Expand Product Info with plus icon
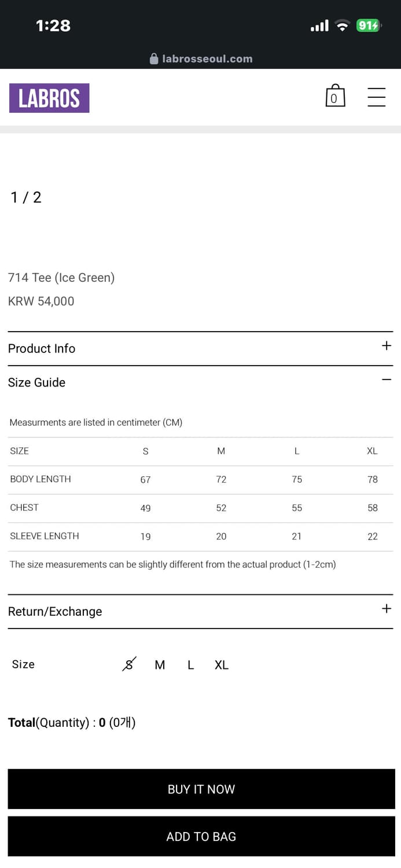Viewport: 401px width, 868px height. pos(387,345)
